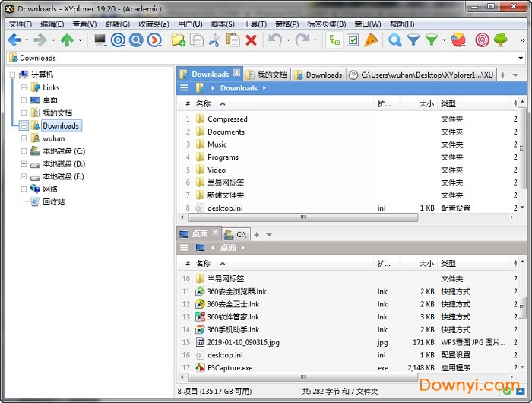Open the 工具(T) menu

click(x=255, y=24)
